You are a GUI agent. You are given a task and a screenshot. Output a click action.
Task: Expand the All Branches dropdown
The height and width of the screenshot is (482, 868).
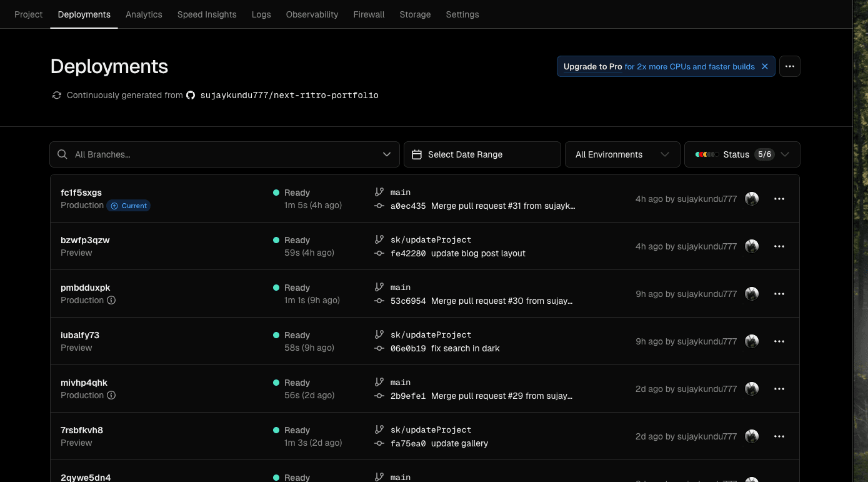pos(387,154)
